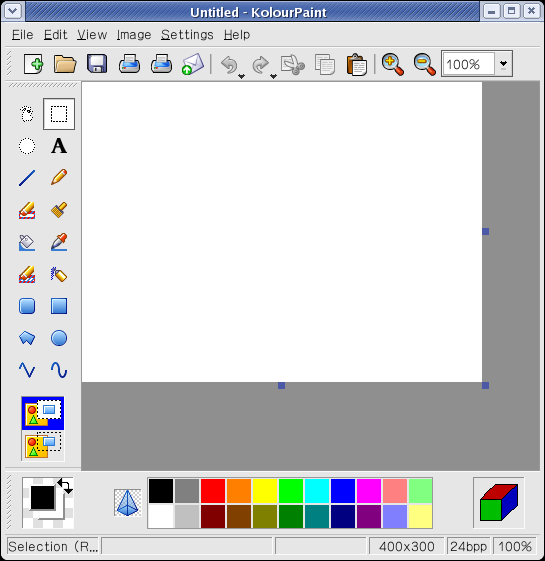Expand the zoom level dropdown arrow
The image size is (545, 561).
tap(503, 64)
